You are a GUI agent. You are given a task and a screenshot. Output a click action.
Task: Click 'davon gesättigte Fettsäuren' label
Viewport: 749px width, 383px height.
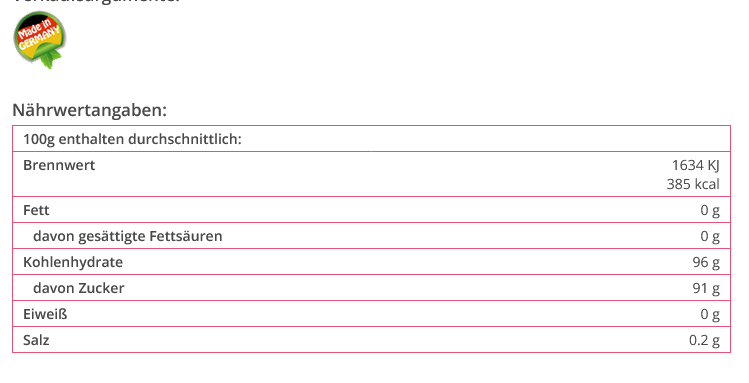click(128, 236)
